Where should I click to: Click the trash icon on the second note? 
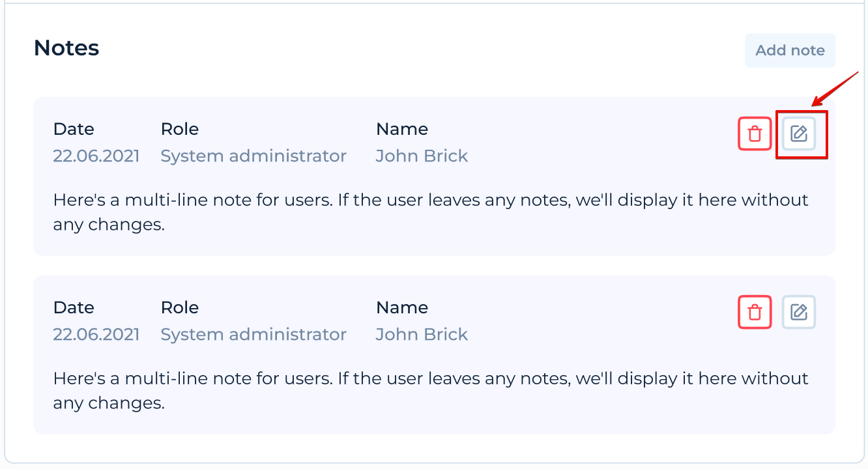click(755, 312)
